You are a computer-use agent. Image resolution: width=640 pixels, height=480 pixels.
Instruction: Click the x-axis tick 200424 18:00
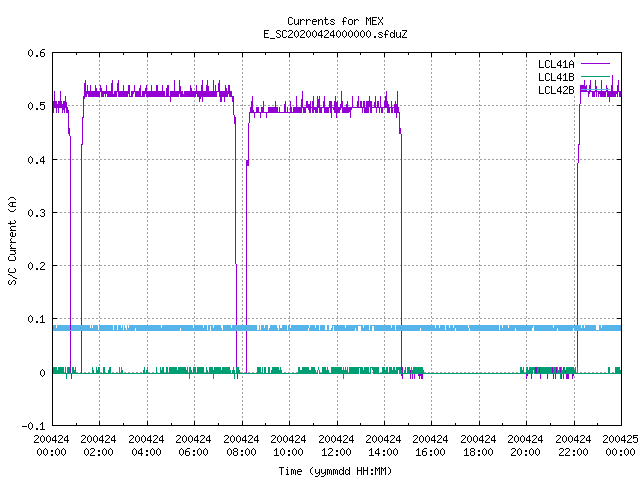478,446
